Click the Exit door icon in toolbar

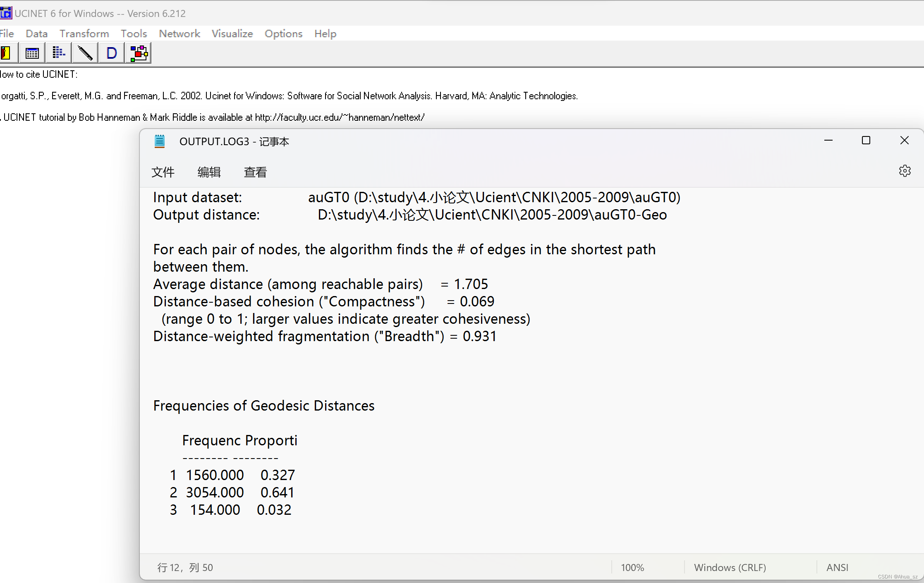tap(6, 53)
